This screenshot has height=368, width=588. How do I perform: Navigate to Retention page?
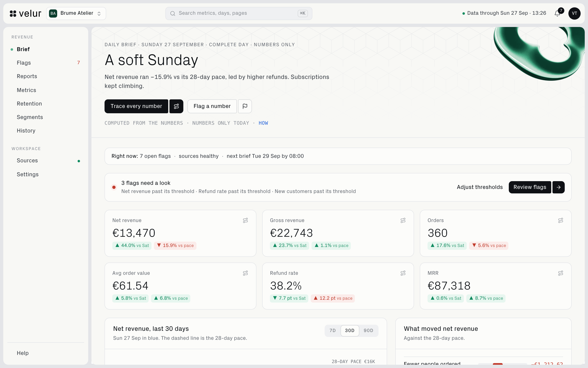click(46, 104)
